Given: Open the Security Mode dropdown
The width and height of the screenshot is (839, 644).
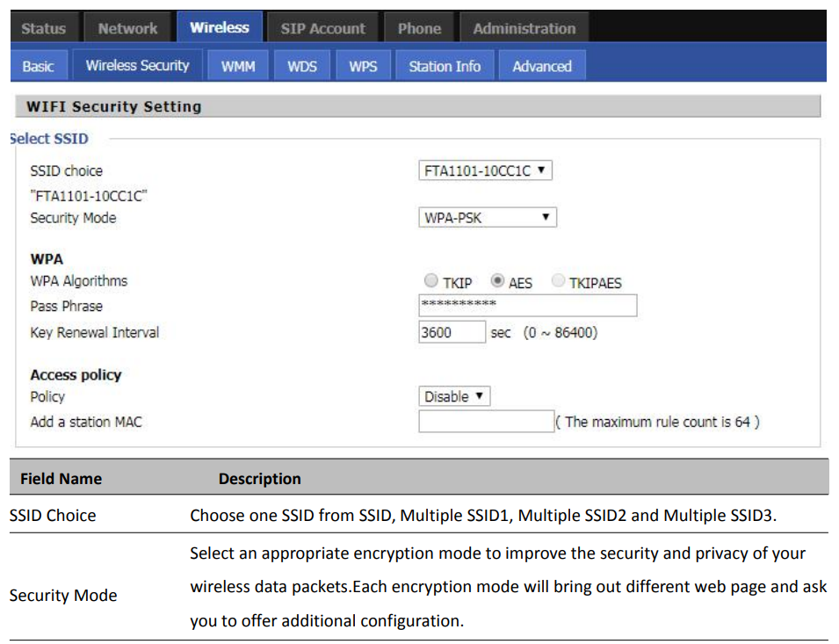Looking at the screenshot, I should click(488, 217).
